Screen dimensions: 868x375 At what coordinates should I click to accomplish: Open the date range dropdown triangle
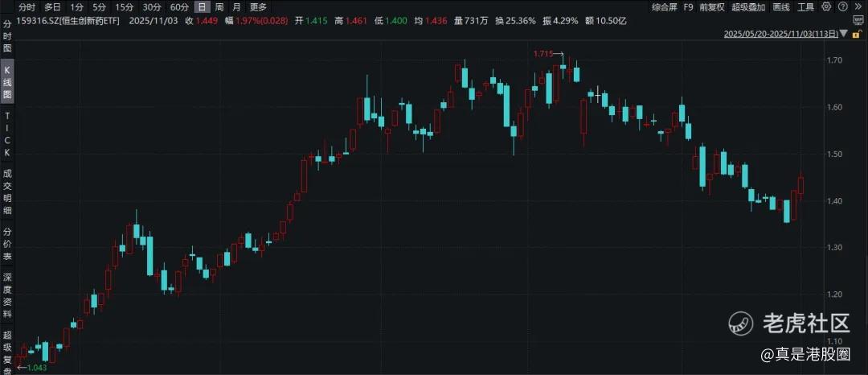point(844,34)
